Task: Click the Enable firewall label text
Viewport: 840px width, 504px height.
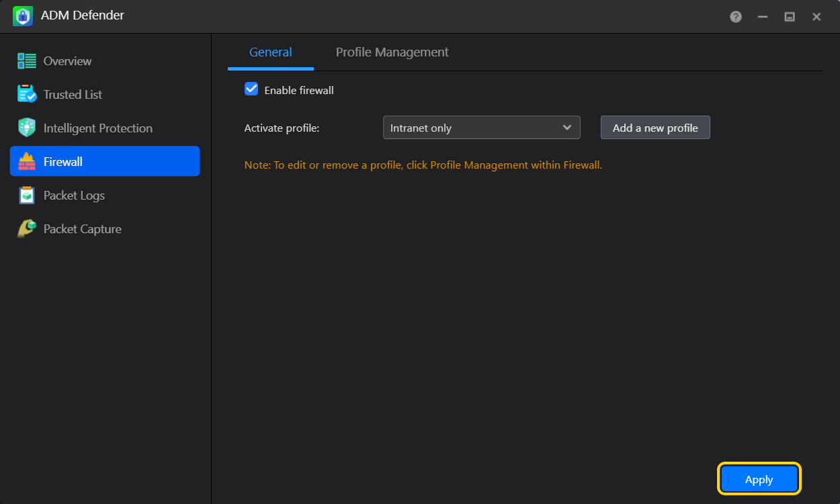Action: click(x=299, y=90)
